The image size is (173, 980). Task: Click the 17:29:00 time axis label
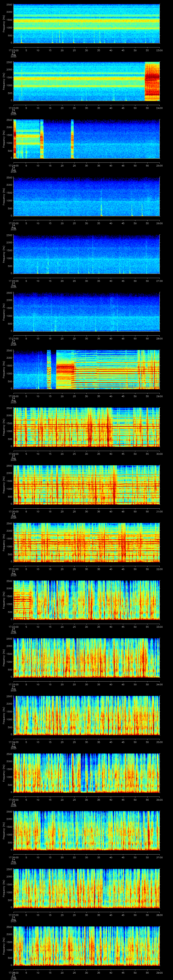click(13, 454)
